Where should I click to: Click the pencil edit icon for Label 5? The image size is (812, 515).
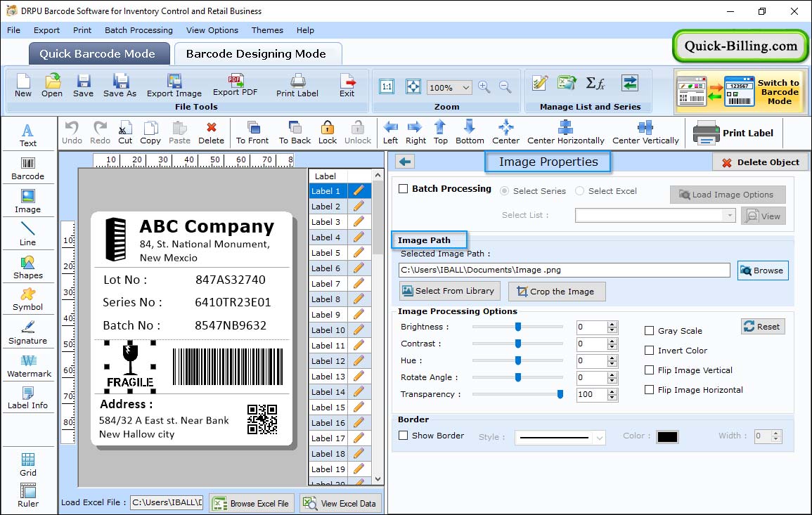359,253
